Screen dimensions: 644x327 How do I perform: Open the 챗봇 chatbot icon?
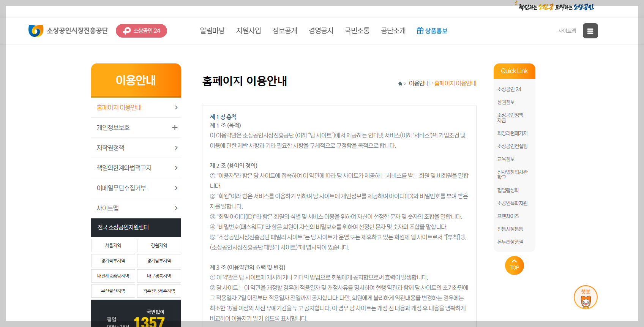(x=586, y=297)
